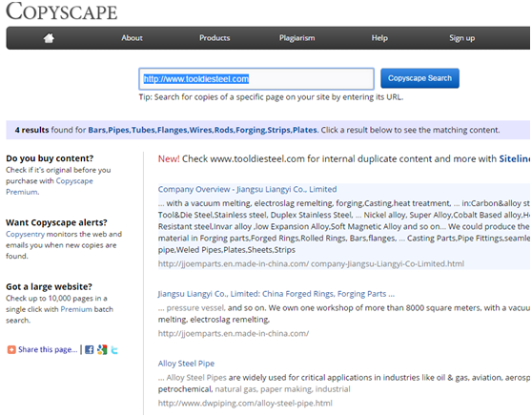The height and width of the screenshot is (417, 532).
Task: Share this page on Twitter
Action: (x=114, y=350)
